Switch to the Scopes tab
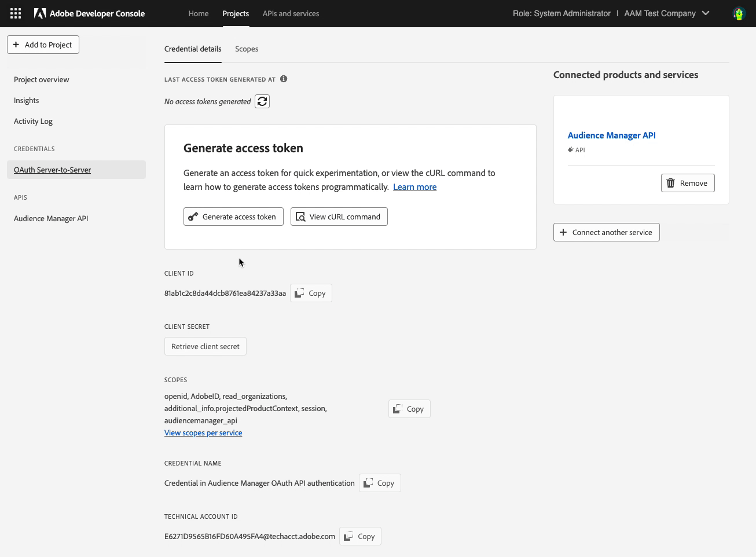 pyautogui.click(x=247, y=49)
